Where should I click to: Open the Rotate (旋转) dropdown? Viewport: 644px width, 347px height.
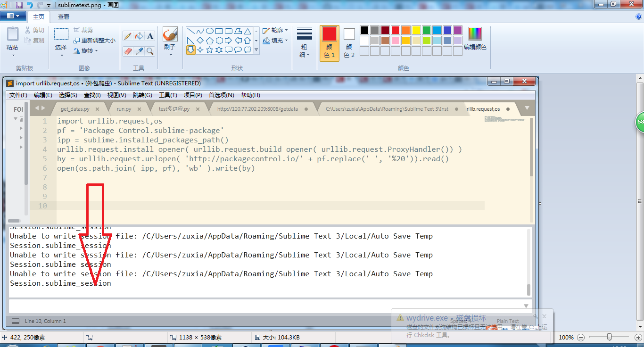click(x=86, y=51)
